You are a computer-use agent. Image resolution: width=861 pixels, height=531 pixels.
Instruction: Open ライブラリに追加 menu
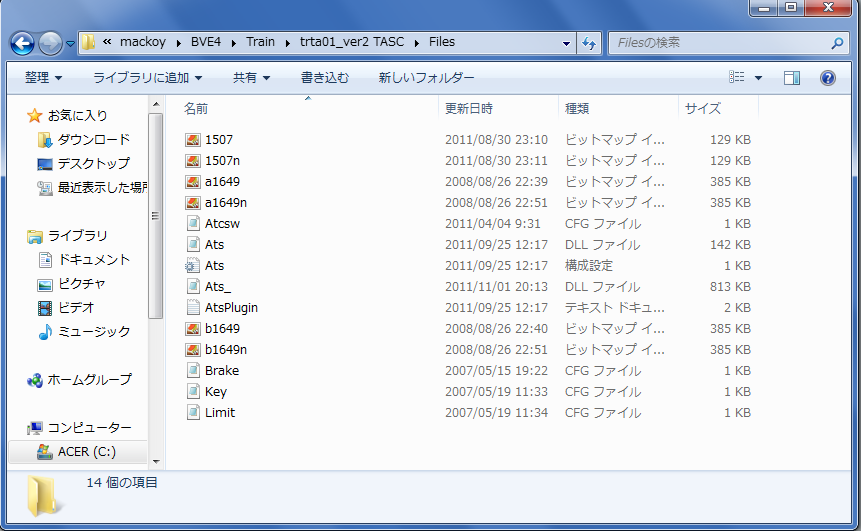coord(147,77)
